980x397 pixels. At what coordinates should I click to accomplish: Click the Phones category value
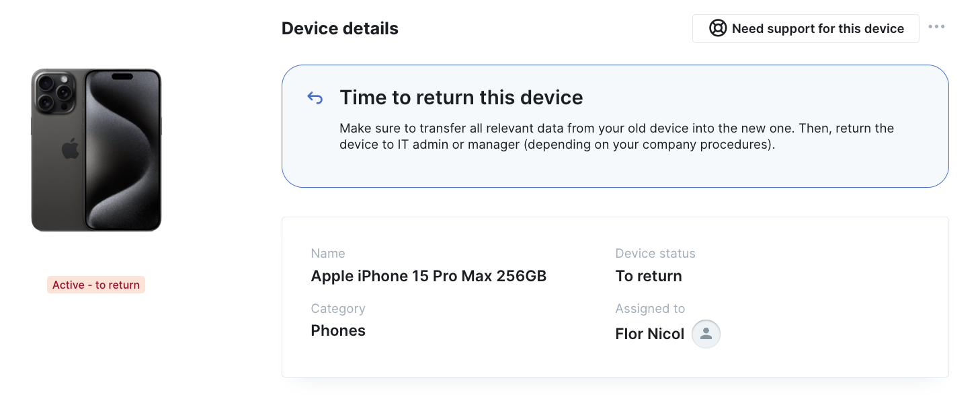(338, 330)
